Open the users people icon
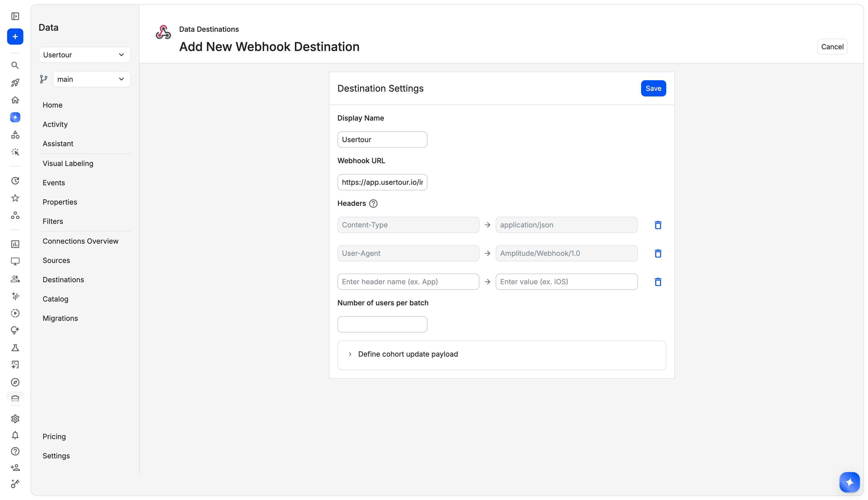Image resolution: width=868 pixels, height=500 pixels. click(15, 279)
